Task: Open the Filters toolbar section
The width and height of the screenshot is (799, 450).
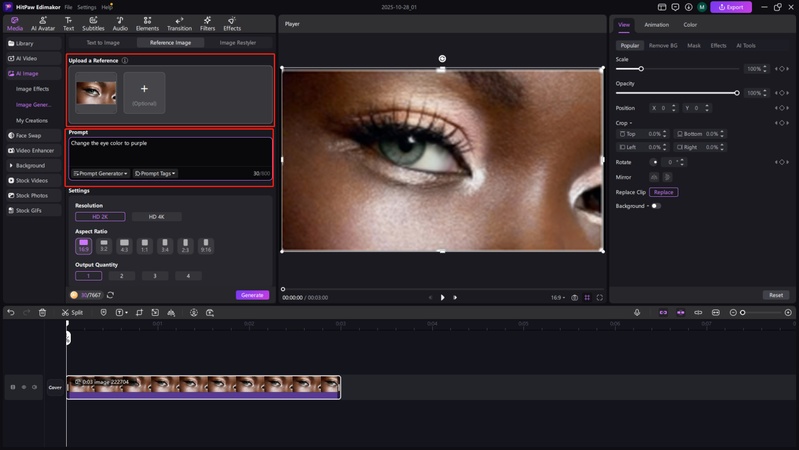Action: click(207, 24)
